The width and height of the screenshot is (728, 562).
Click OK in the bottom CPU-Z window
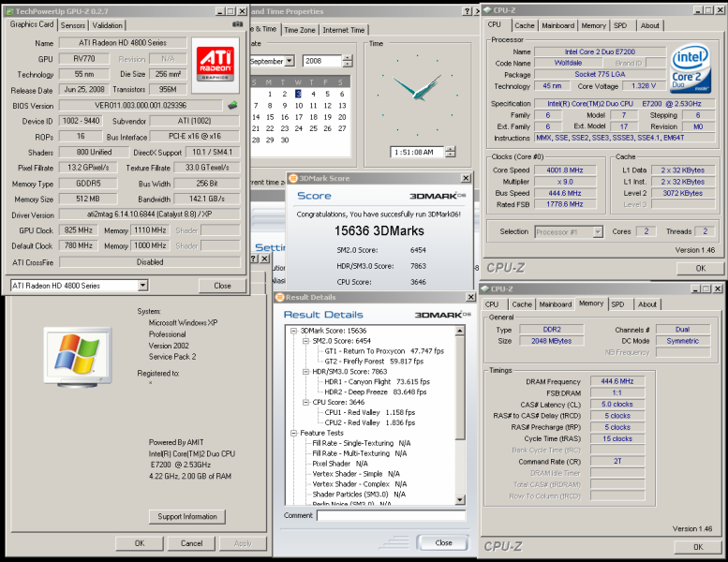tap(698, 547)
